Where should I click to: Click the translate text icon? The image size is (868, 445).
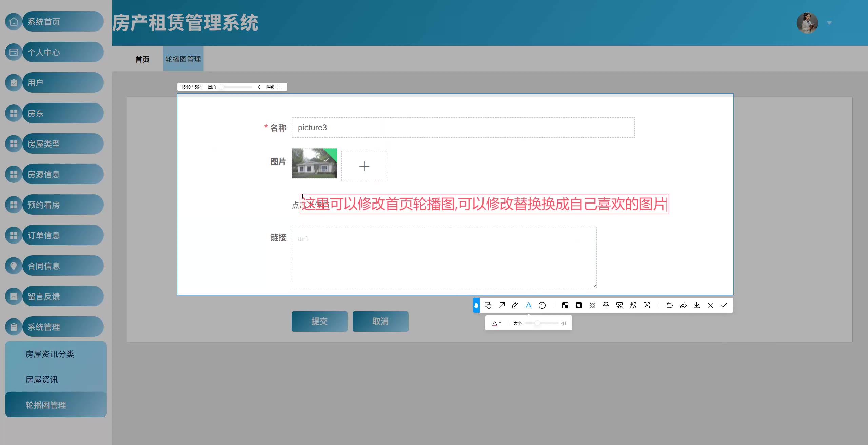[633, 305]
